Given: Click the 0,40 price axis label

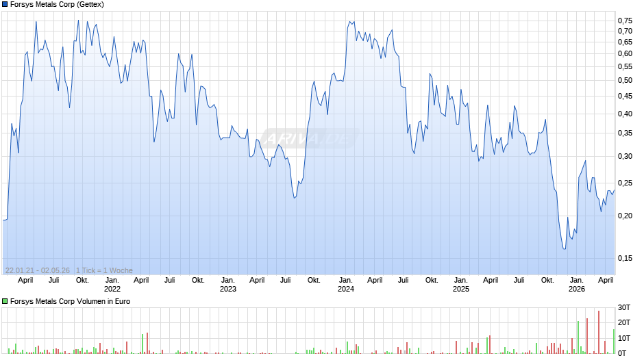Looking at the screenshot, I should point(625,114).
